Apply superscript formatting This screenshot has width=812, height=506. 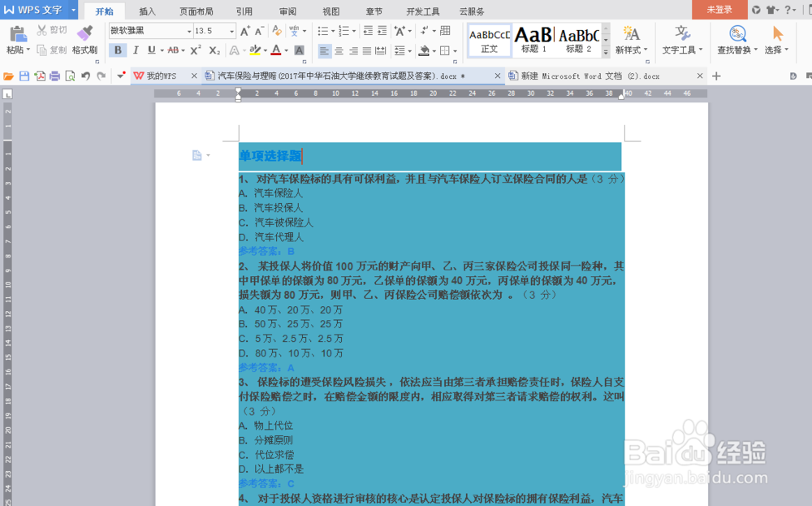point(194,50)
